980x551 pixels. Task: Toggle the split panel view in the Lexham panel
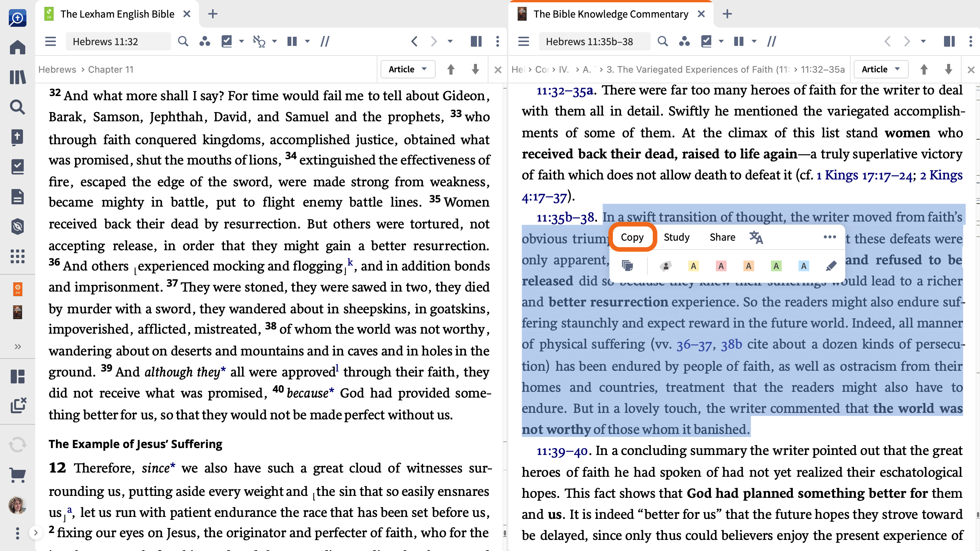click(x=476, y=41)
